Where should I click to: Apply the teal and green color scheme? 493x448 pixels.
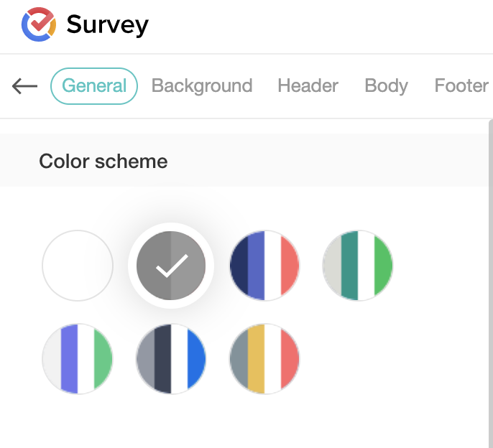[x=358, y=266]
